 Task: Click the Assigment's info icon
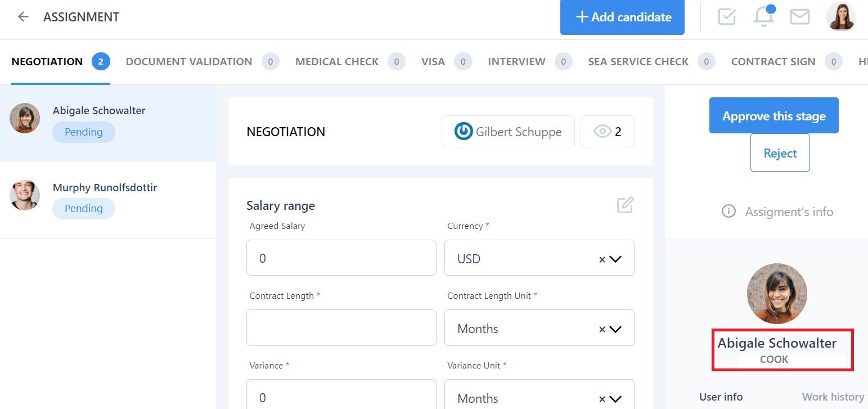(728, 212)
